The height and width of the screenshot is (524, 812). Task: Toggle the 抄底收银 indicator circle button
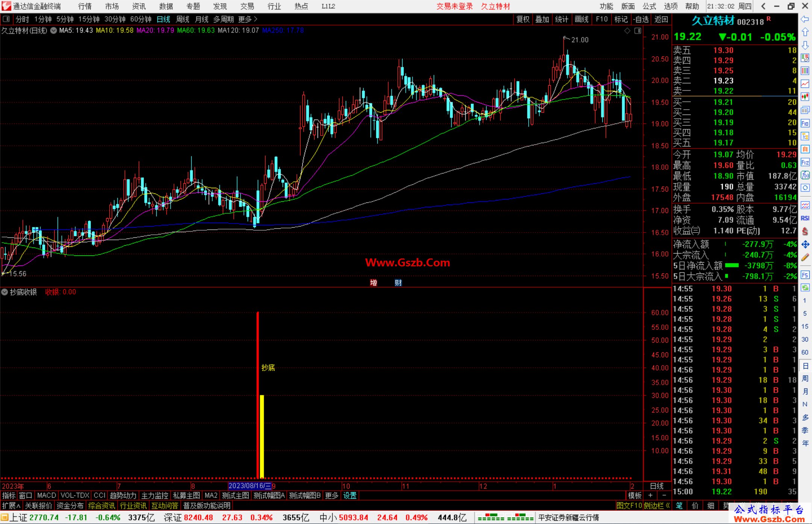tap(5, 292)
